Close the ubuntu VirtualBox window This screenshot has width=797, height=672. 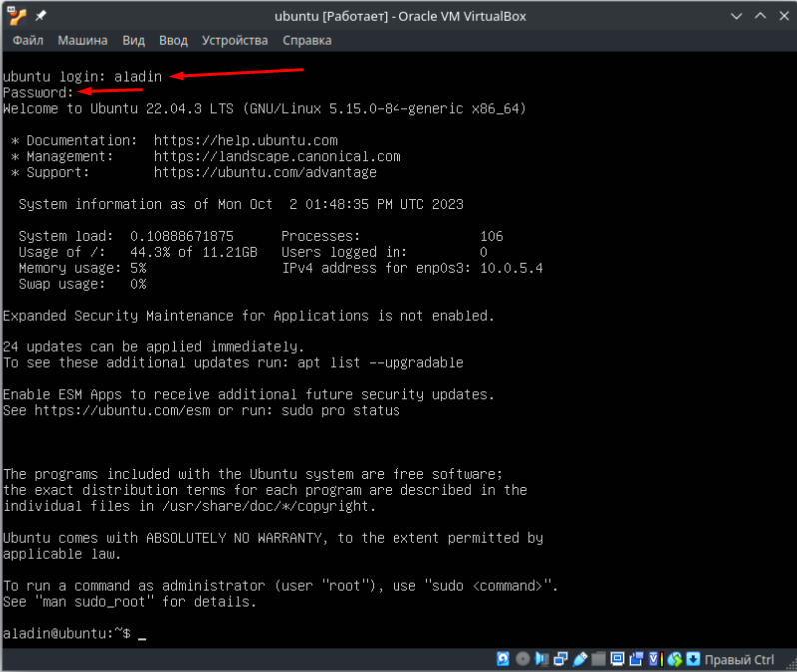[x=784, y=16]
